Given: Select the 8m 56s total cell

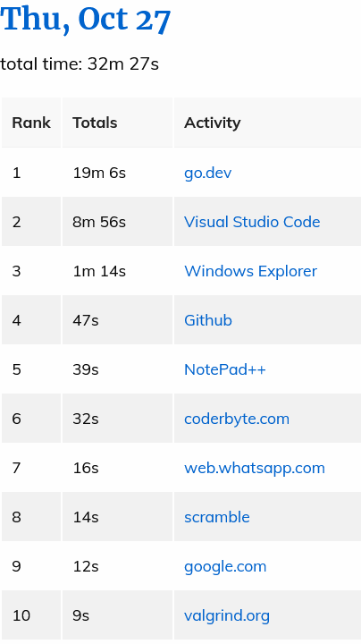Looking at the screenshot, I should coord(117,222).
